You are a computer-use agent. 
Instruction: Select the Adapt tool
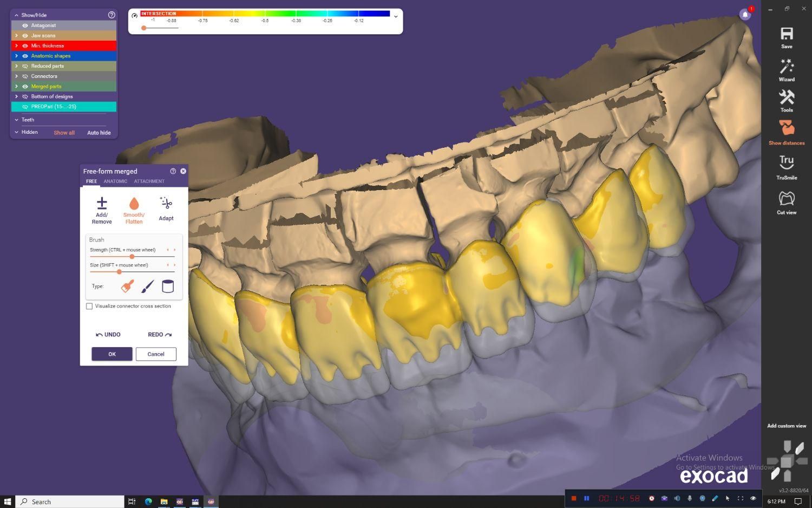166,209
